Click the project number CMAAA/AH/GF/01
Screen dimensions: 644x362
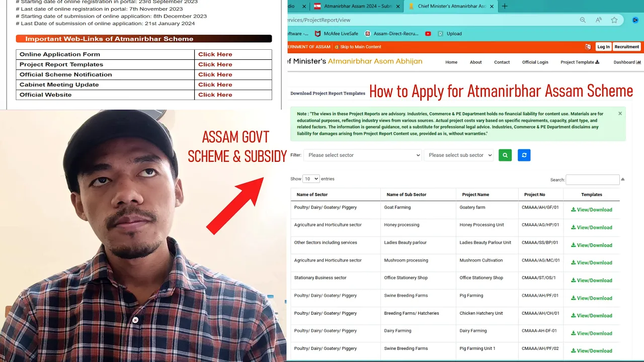pyautogui.click(x=540, y=207)
